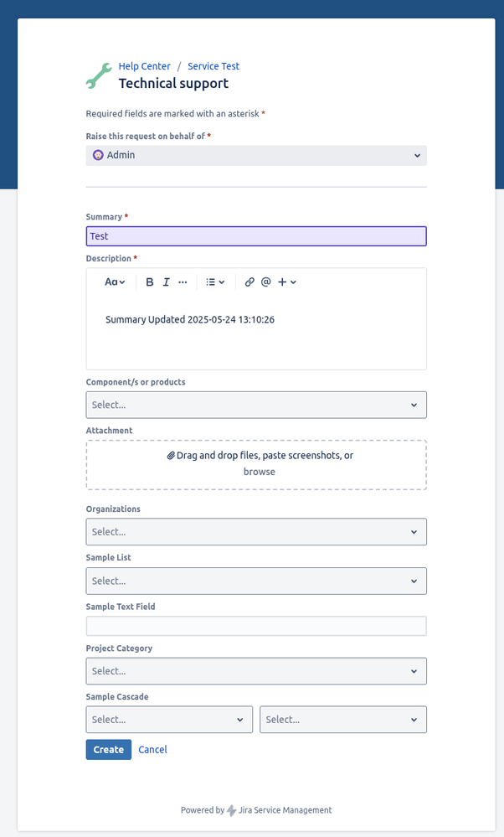Click the paperclip attachment icon
Screen dimensions: 504x837
[x=171, y=455]
